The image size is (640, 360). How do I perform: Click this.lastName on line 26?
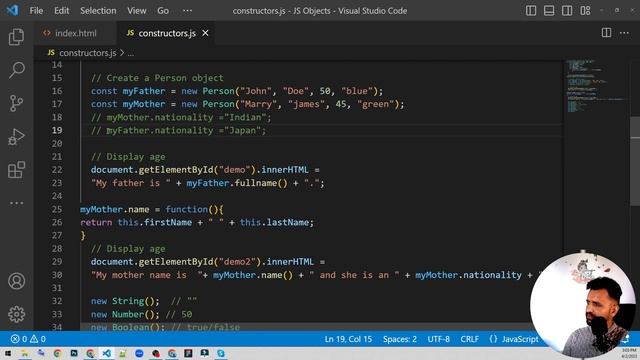pyautogui.click(x=274, y=222)
